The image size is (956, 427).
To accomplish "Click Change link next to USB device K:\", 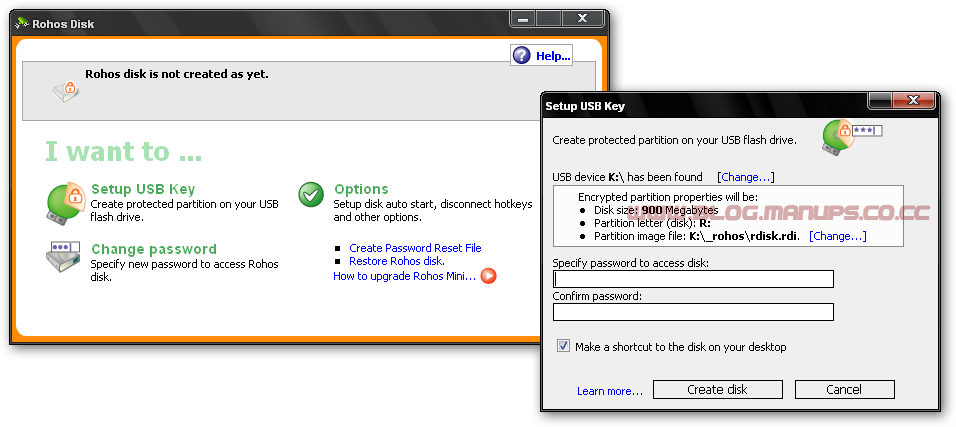I will pos(746,177).
